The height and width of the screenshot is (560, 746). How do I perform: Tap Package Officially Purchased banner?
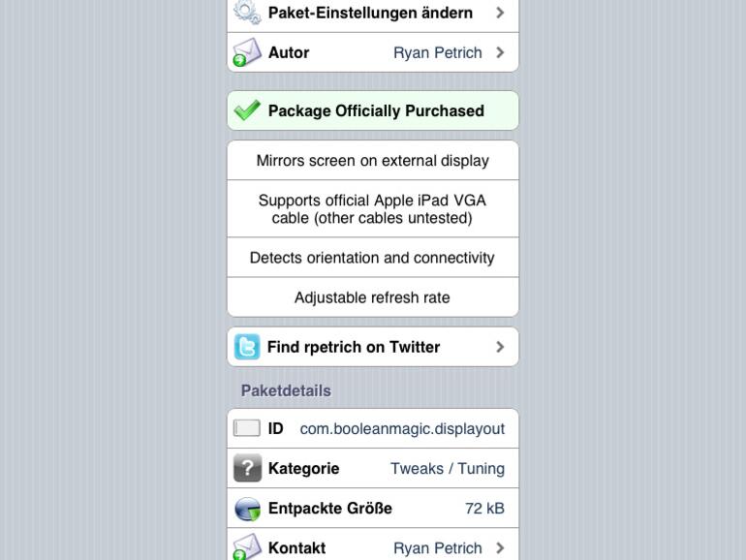[x=376, y=110]
